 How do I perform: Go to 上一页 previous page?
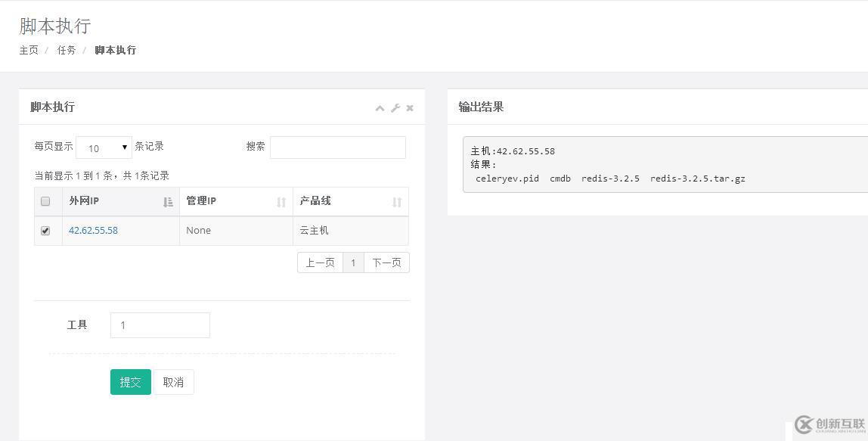click(320, 262)
